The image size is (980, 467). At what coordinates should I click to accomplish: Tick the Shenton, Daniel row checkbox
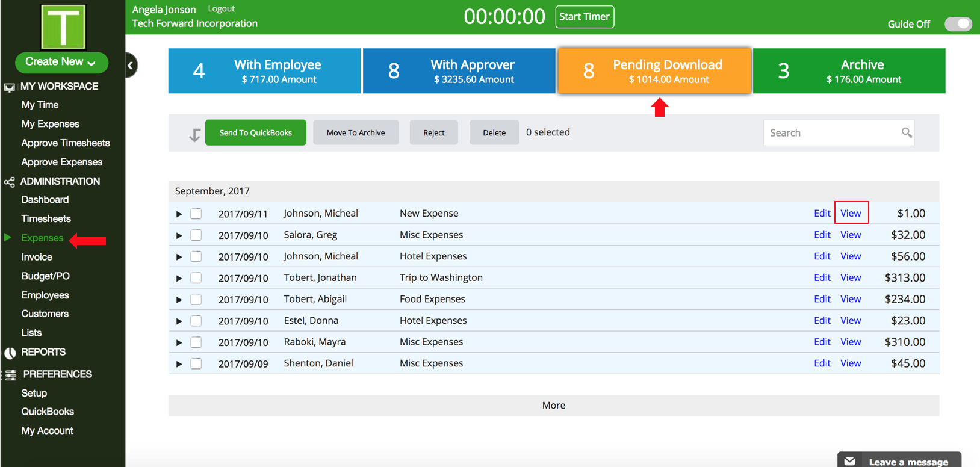click(196, 363)
